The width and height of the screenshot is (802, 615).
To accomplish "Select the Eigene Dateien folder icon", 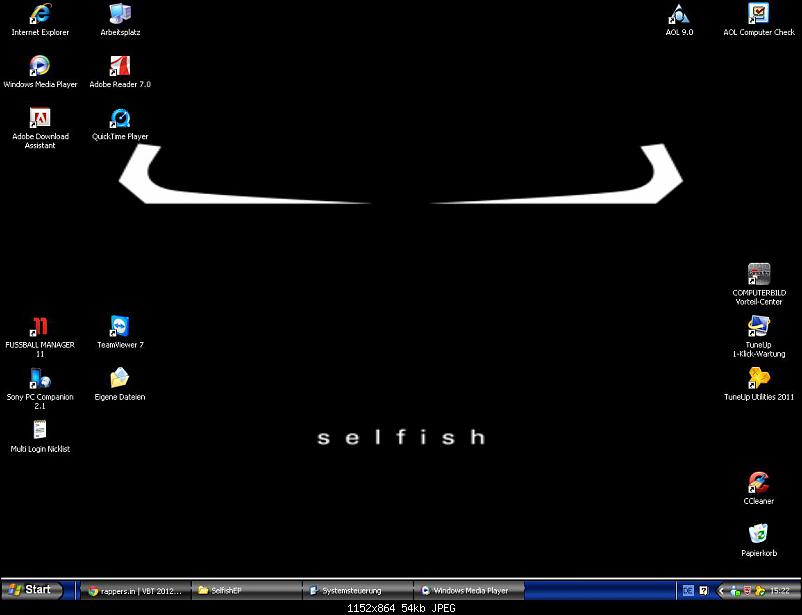I will pyautogui.click(x=120, y=379).
